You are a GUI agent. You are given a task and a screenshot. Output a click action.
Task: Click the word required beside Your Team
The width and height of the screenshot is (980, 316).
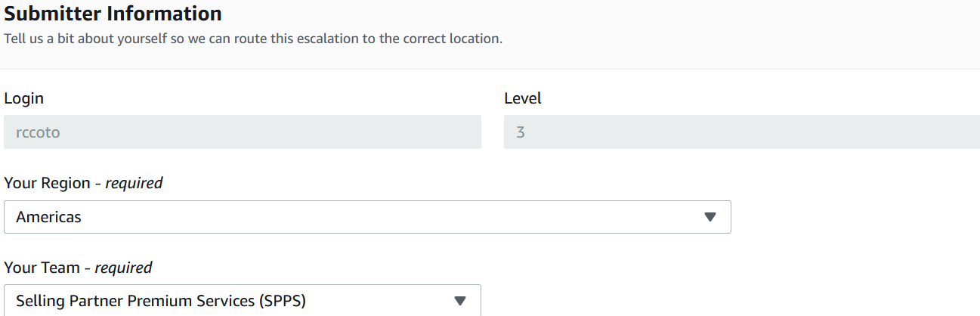(x=123, y=268)
